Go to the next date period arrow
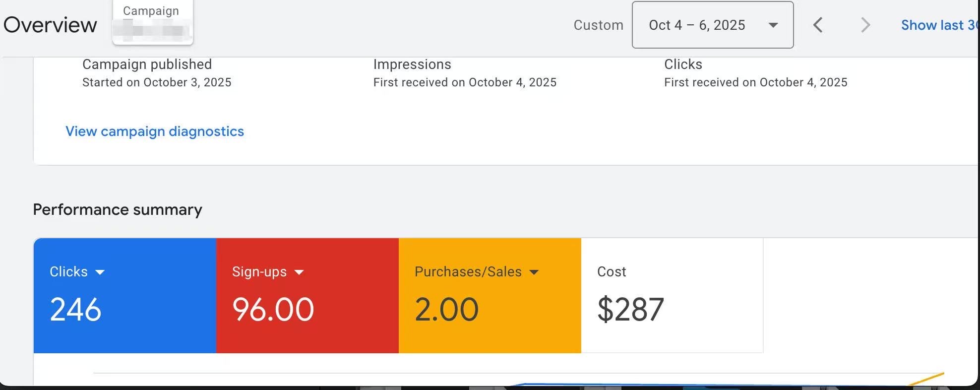 pos(865,25)
